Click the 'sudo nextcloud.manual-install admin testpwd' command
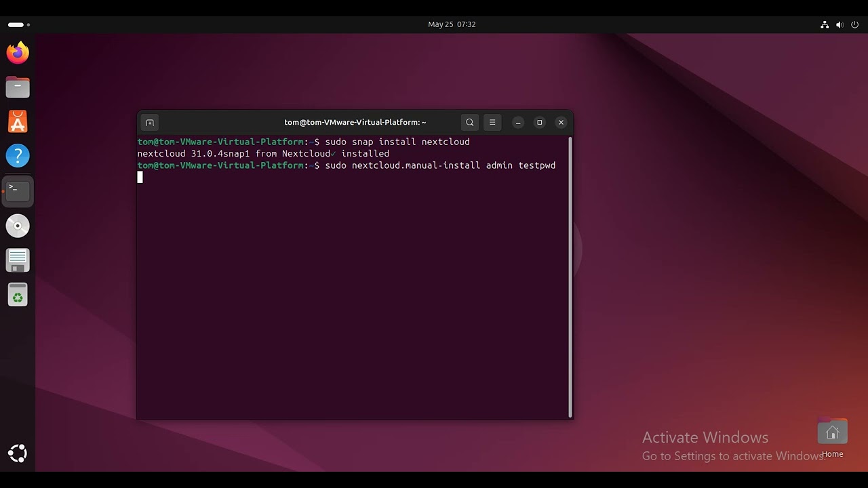This screenshot has height=488, width=868. pyautogui.click(x=440, y=165)
